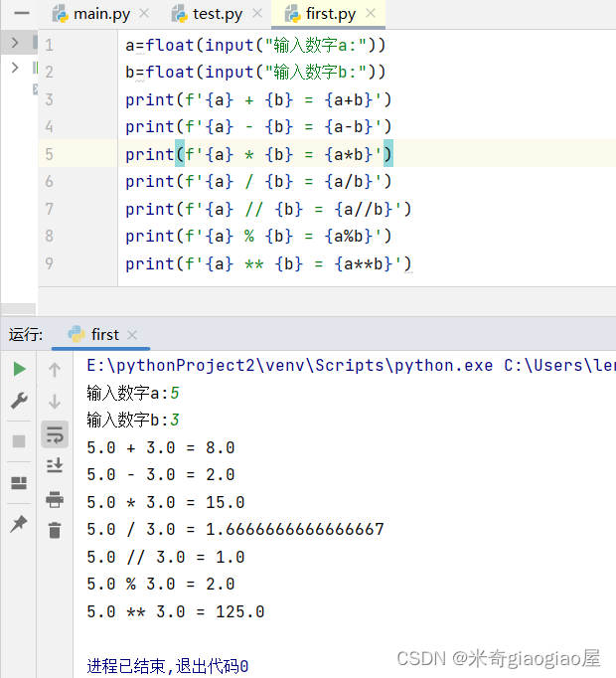Screen dimensions: 616x678
Task: Click the Python icon on the main.py tab
Action: click(x=61, y=14)
